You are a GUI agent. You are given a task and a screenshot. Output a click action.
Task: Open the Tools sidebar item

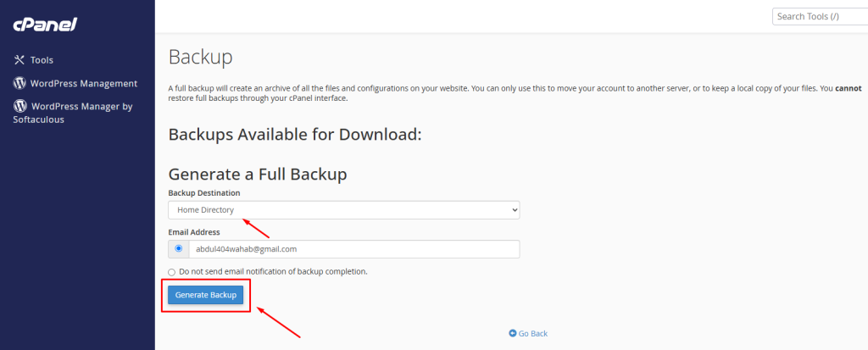42,60
